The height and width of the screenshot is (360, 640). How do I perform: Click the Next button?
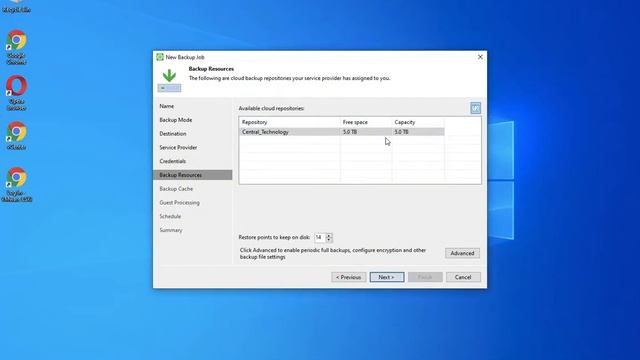[x=387, y=277]
